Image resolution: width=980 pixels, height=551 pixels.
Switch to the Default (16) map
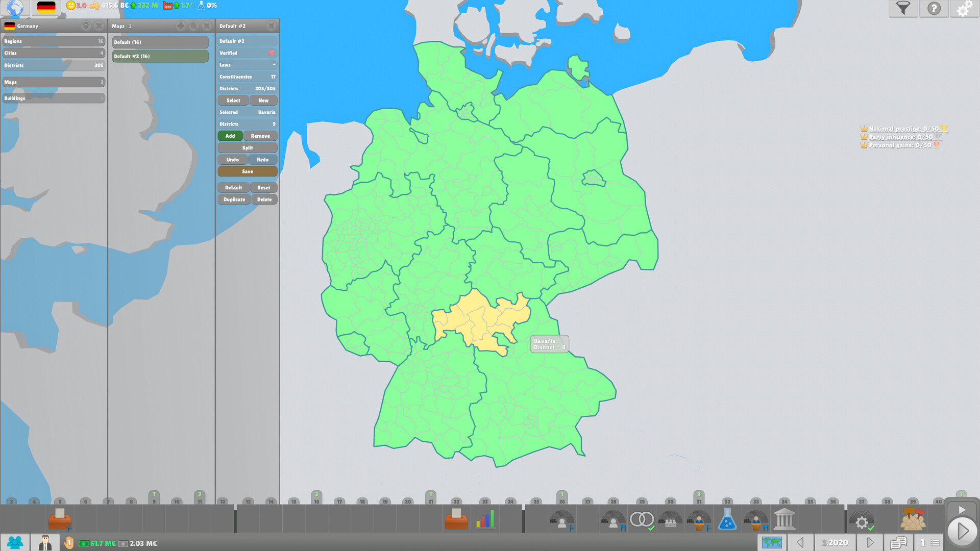[x=159, y=42]
